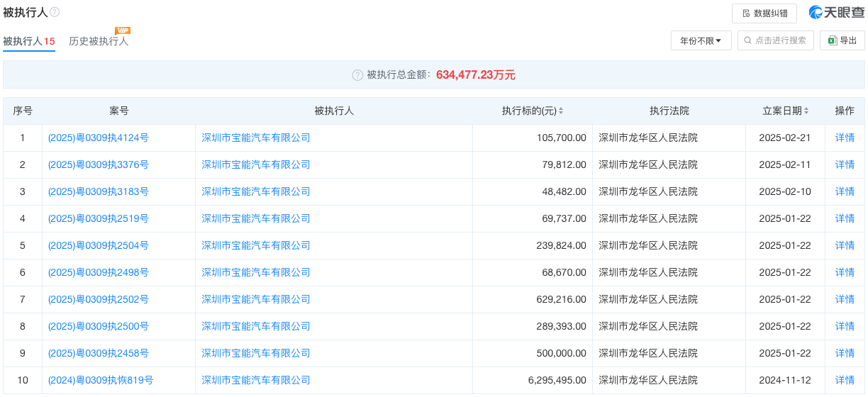Click the 案号 column header
868x397 pixels.
(x=119, y=111)
